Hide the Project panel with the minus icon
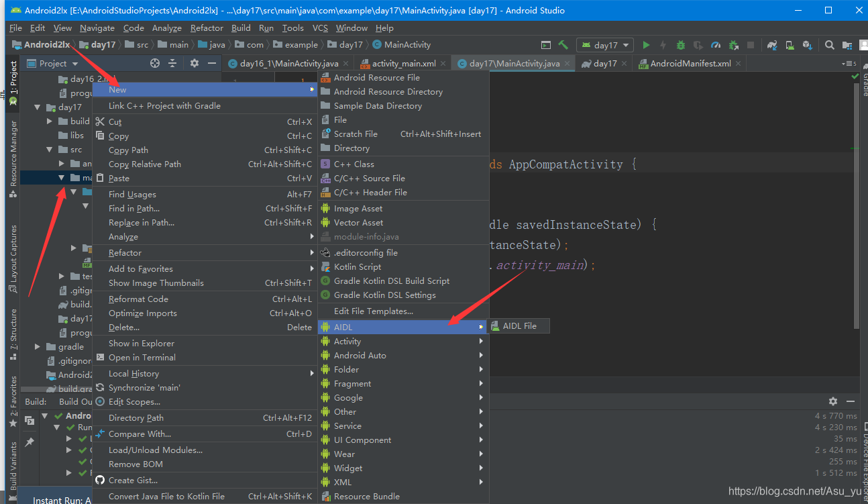This screenshot has width=868, height=504. click(212, 63)
